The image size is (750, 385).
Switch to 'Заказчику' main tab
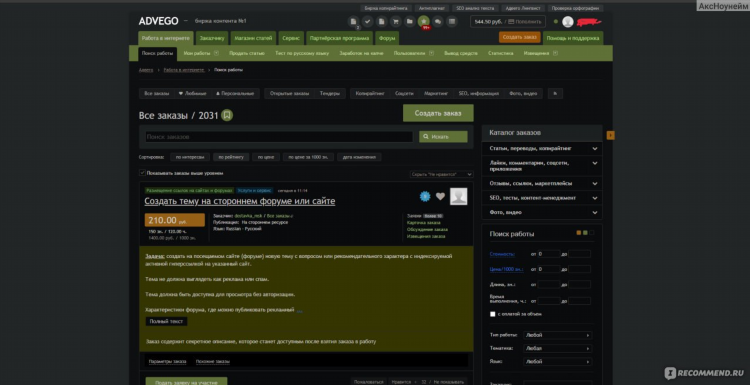(212, 38)
